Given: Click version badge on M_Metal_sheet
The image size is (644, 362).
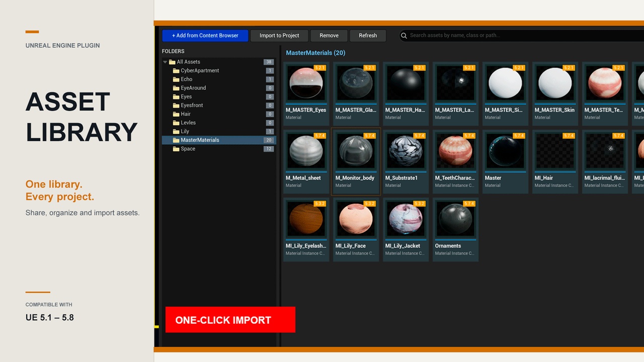Looking at the screenshot, I should click(320, 135).
